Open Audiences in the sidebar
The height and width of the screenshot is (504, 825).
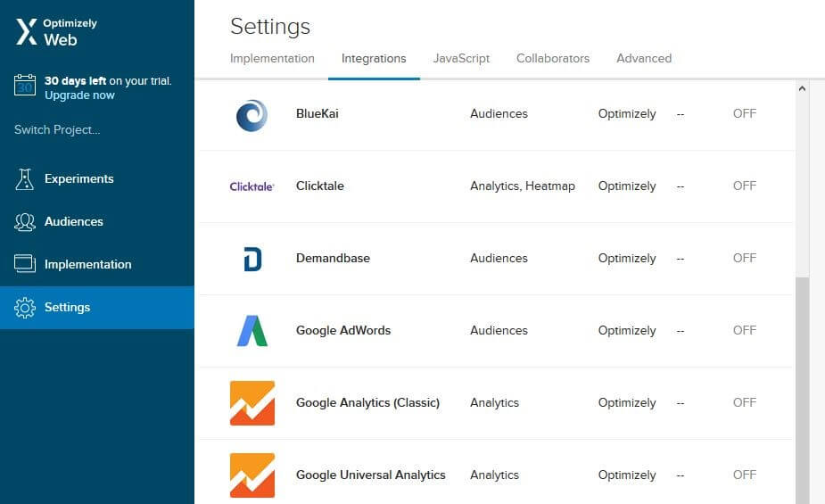coord(97,221)
